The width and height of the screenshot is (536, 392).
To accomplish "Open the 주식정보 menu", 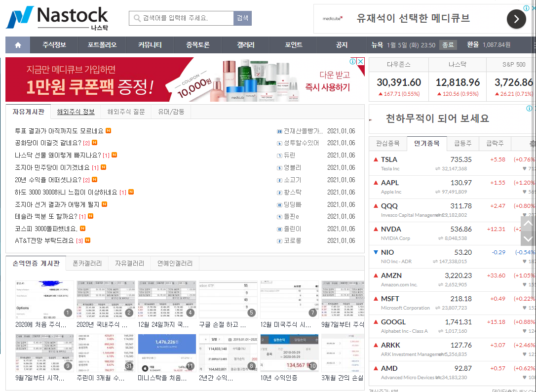I will 54,45.
